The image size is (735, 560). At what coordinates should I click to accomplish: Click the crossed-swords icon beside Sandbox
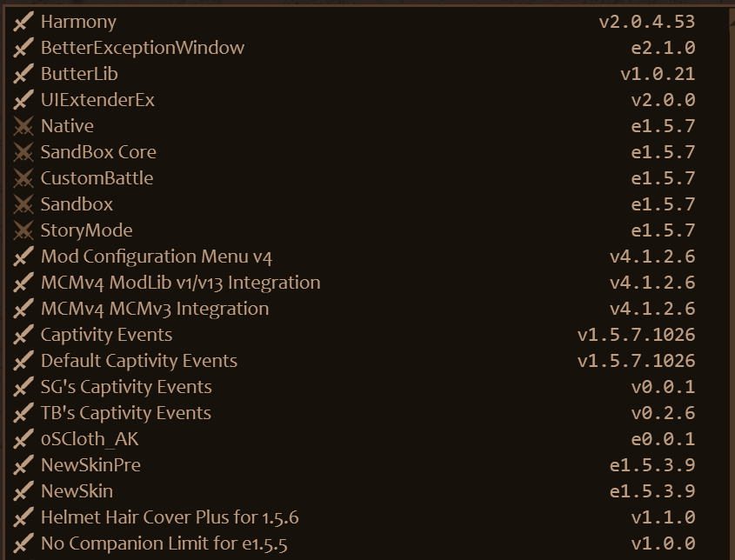(23, 204)
